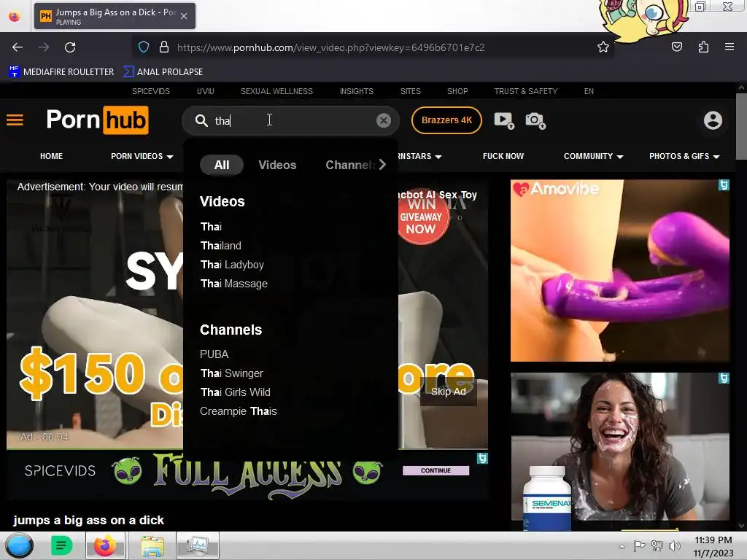Open the network tray icon
Screen dimensions: 747x560
point(657,545)
